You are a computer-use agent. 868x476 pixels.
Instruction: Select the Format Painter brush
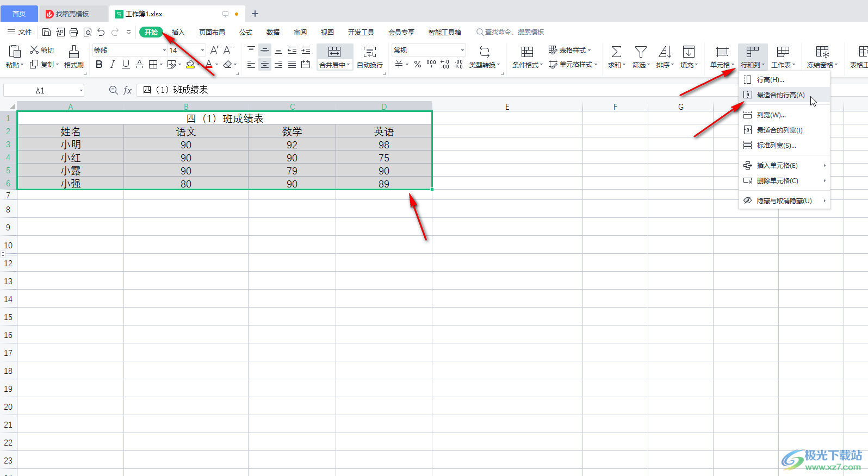74,57
